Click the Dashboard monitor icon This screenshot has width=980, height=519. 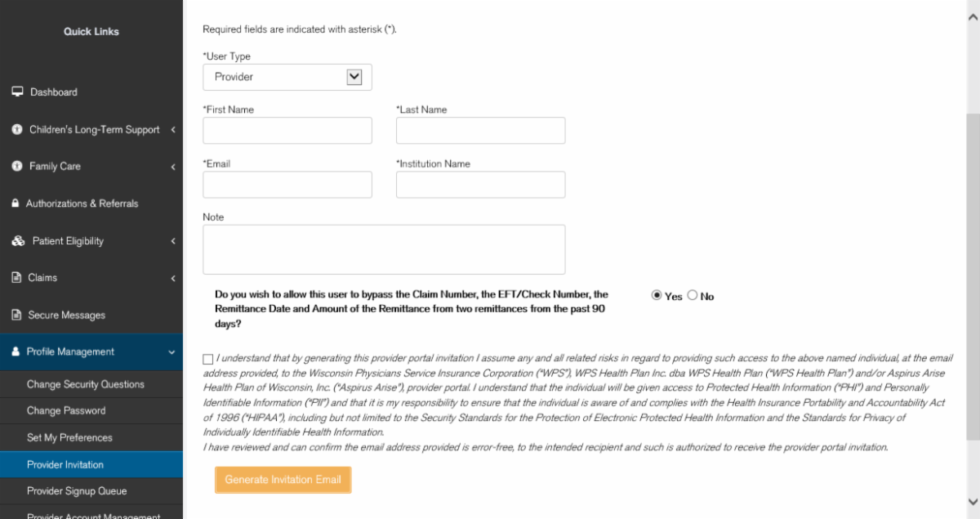(16, 92)
